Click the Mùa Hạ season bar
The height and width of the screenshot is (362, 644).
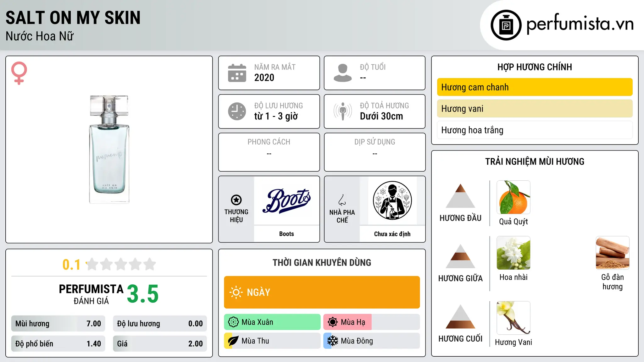click(372, 322)
